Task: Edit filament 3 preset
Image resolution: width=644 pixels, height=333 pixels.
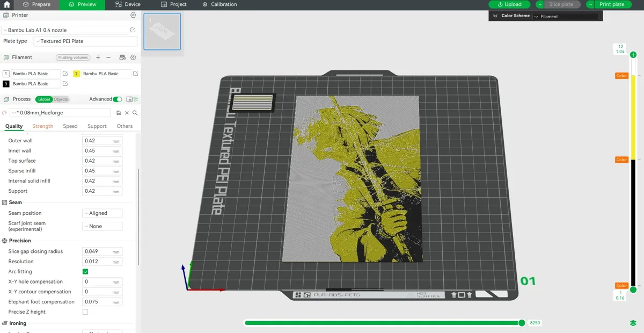Action: click(65, 84)
